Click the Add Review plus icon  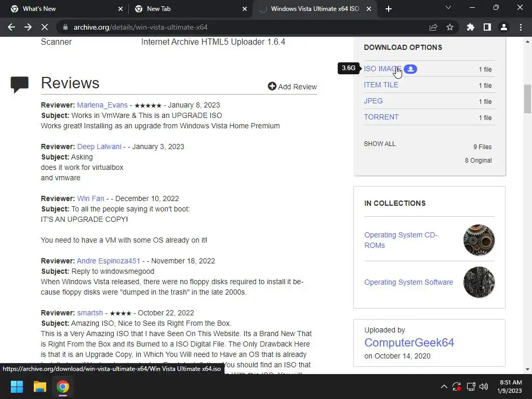(272, 86)
